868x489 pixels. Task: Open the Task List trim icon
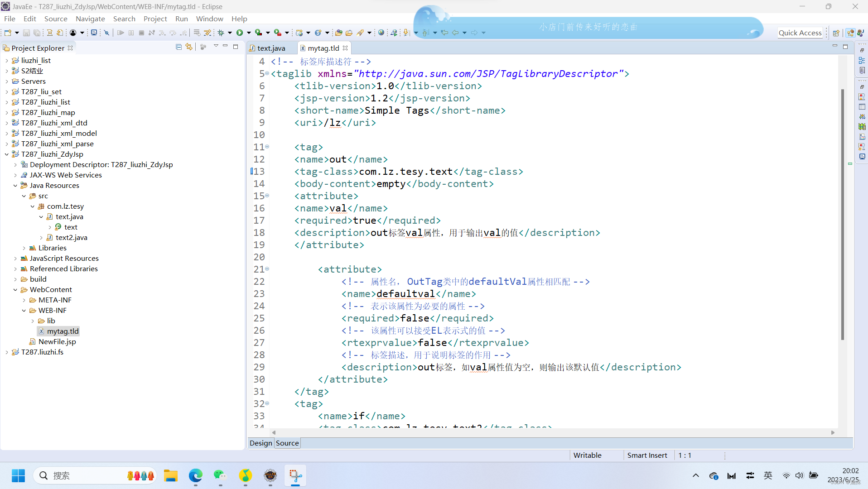pos(862,70)
